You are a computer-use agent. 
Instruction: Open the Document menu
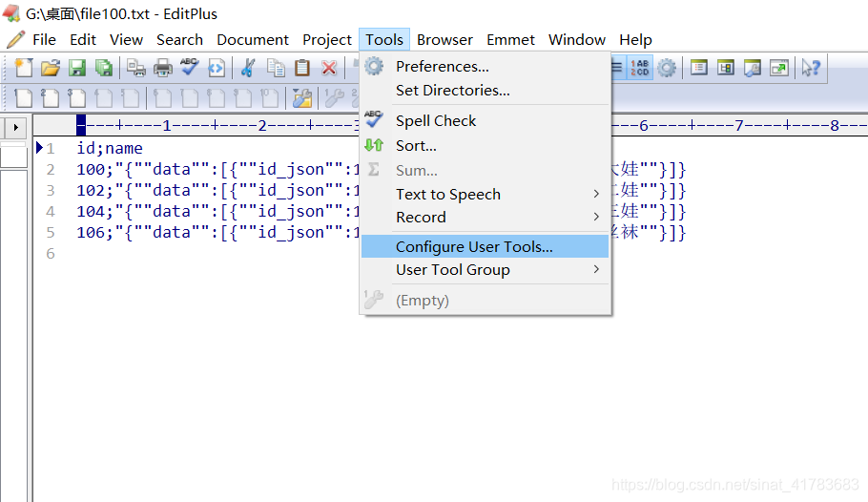tap(253, 40)
